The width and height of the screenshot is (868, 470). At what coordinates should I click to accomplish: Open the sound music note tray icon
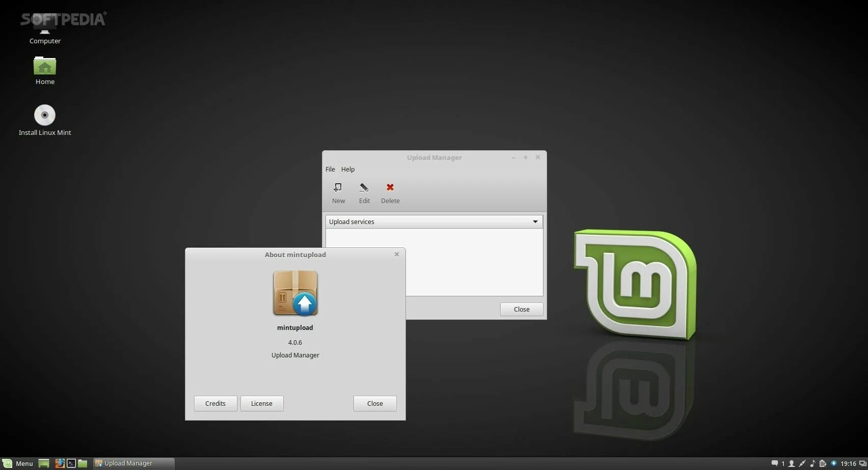point(812,463)
